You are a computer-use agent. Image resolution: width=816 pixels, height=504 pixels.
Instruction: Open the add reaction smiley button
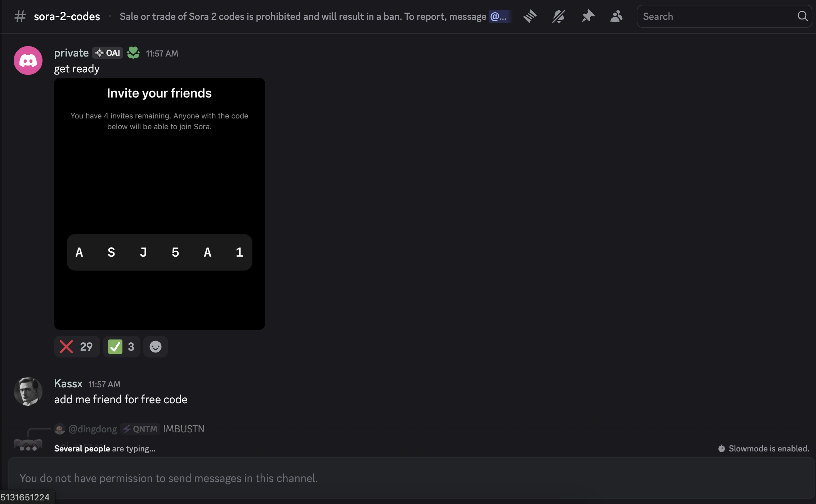(x=155, y=347)
